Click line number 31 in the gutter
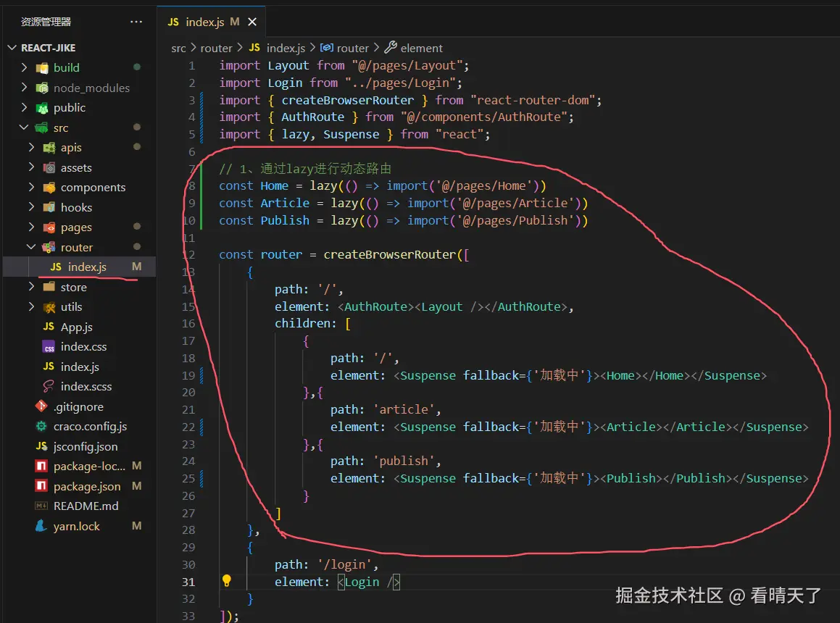Viewport: 840px width, 623px height. [188, 582]
